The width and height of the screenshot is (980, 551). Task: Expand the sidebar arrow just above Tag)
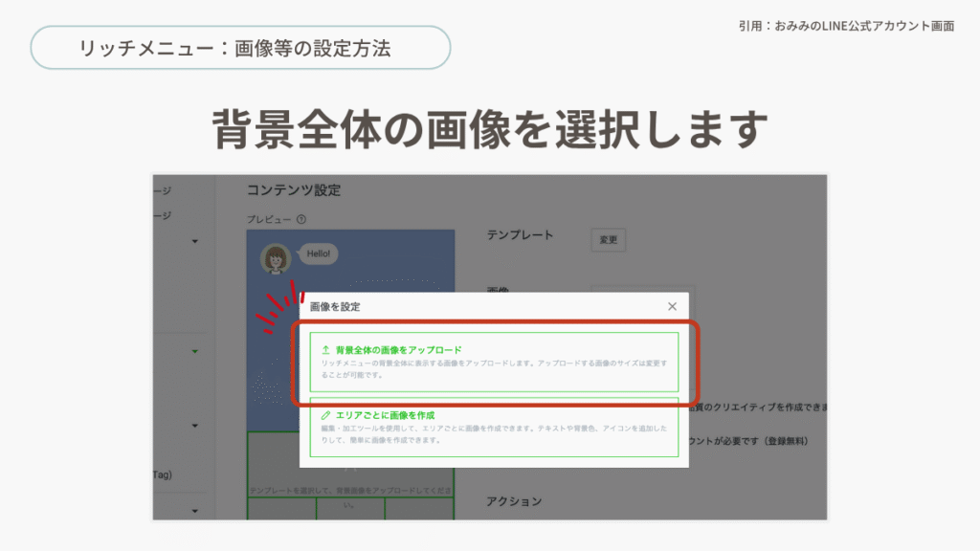tap(195, 425)
